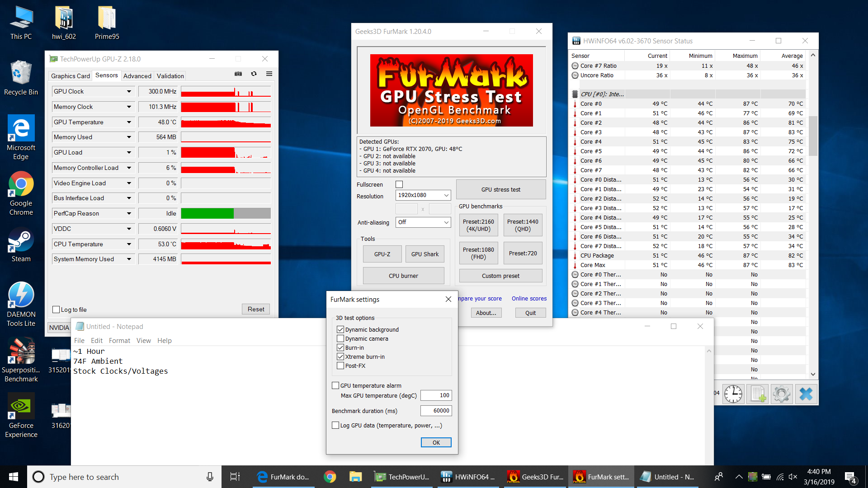Open Prime95 folder on desktop
Viewport: 868px width, 488px height.
(x=107, y=23)
